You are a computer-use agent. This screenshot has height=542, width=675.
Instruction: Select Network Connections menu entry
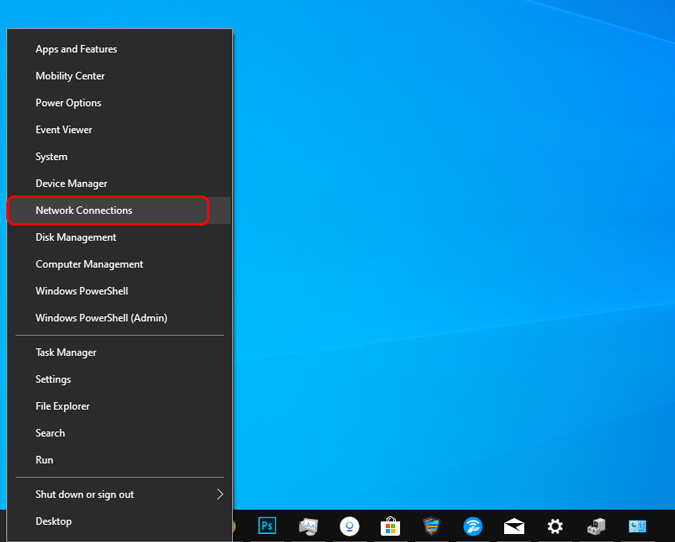(119, 211)
